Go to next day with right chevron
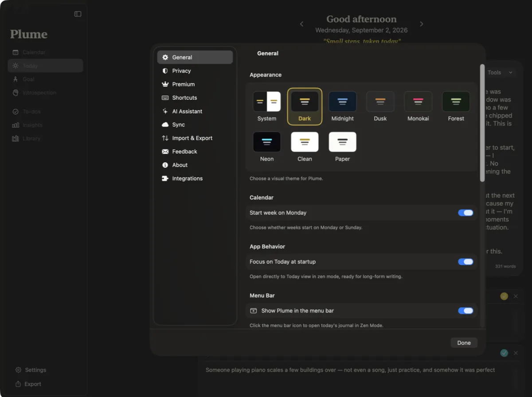Screen dimensions: 532x397 coord(422,24)
